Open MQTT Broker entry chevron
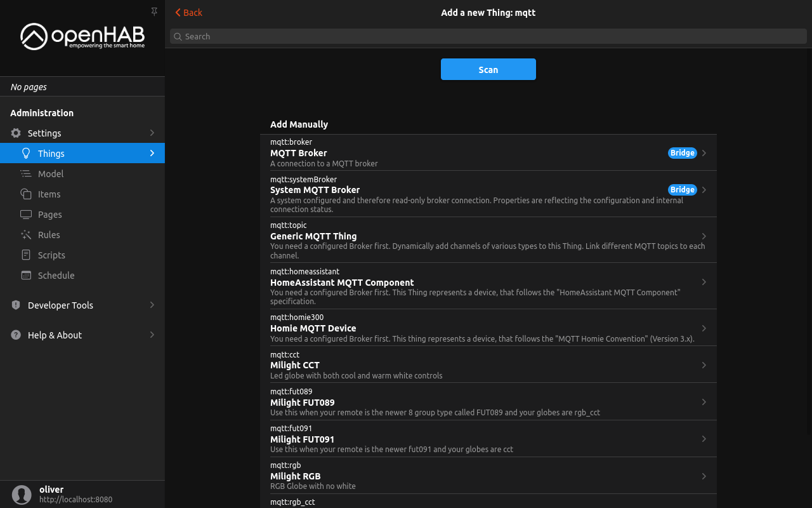Screen dimensions: 812x508 [x=704, y=153]
